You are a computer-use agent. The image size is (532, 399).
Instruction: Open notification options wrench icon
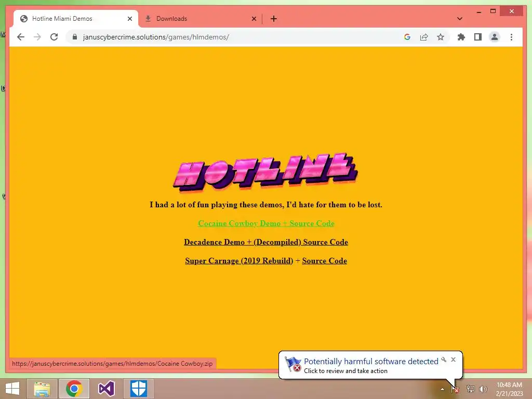click(x=444, y=360)
